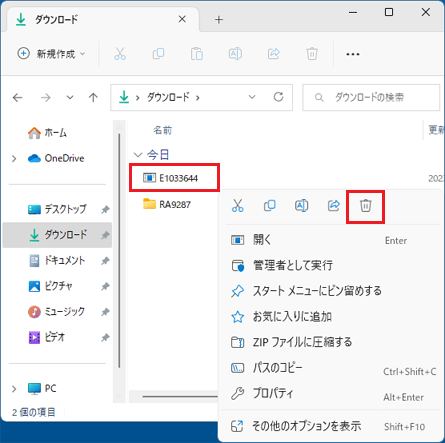Click the pin icon beside ピクチャ
The image size is (445, 443).
point(105,286)
